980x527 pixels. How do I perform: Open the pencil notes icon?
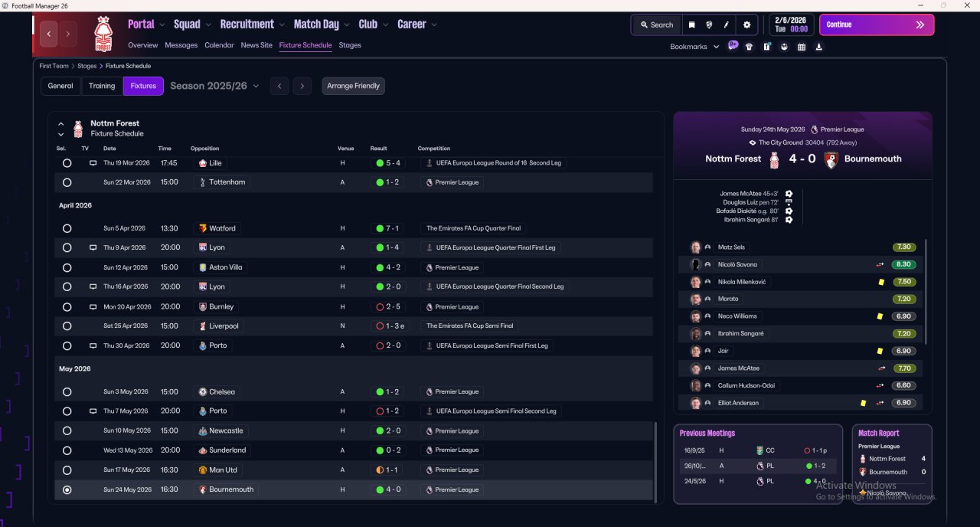tap(727, 25)
